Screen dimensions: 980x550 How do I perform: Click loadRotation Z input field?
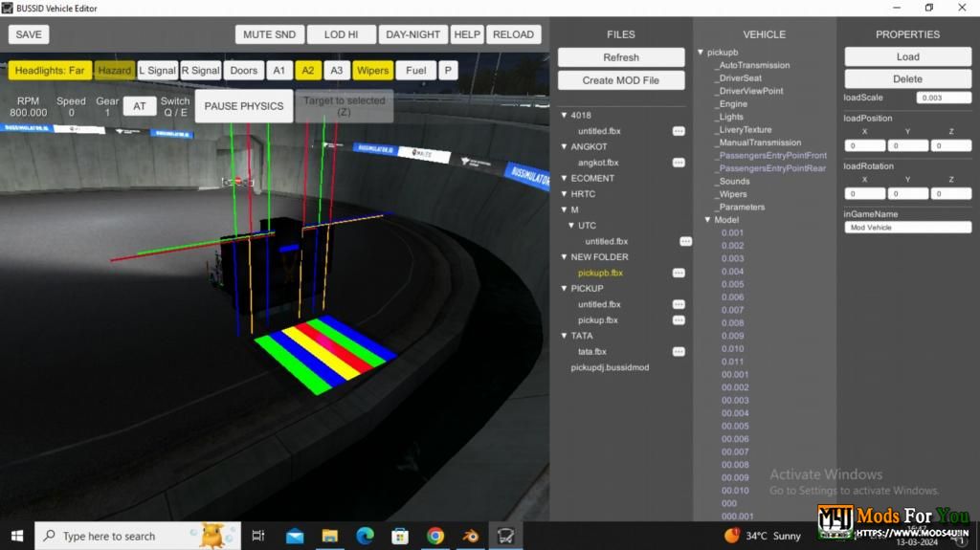(950, 194)
